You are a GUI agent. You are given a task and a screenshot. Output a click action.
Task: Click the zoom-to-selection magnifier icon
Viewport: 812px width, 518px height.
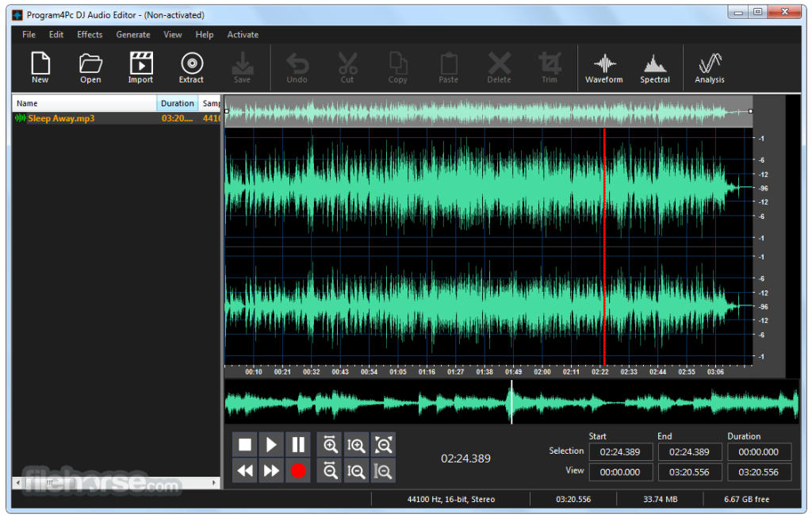tap(383, 471)
